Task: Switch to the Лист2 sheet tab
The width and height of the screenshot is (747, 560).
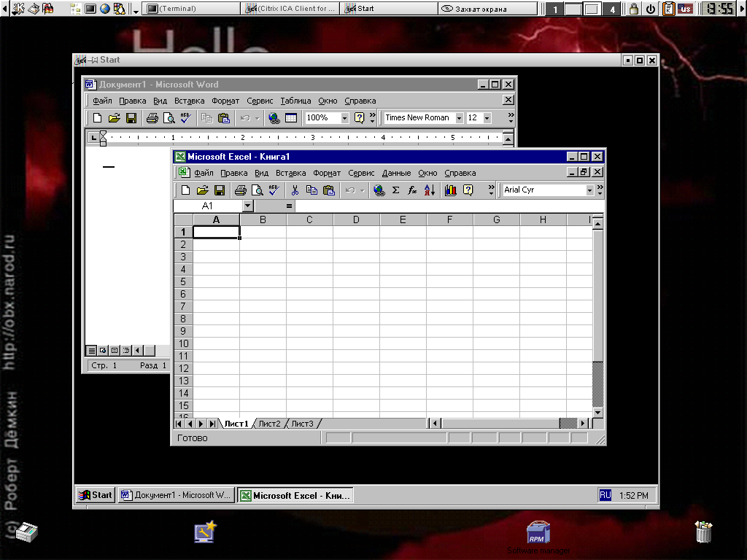Action: (270, 424)
